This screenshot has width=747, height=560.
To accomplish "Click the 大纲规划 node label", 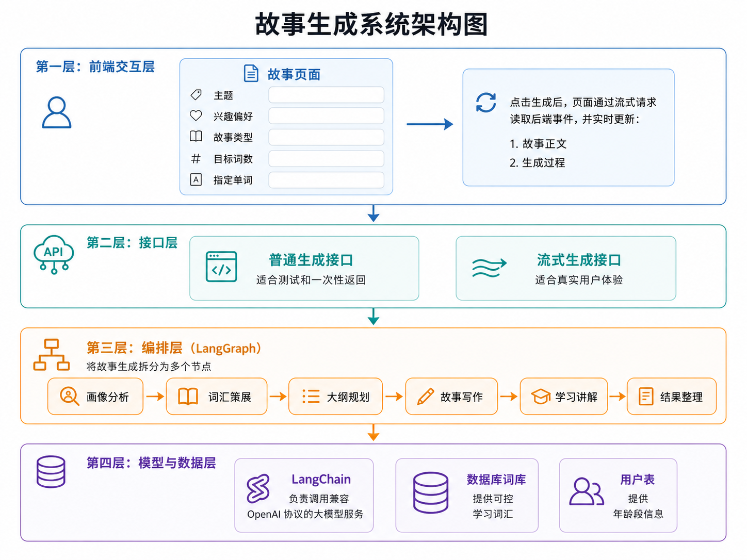I will coord(348,397).
